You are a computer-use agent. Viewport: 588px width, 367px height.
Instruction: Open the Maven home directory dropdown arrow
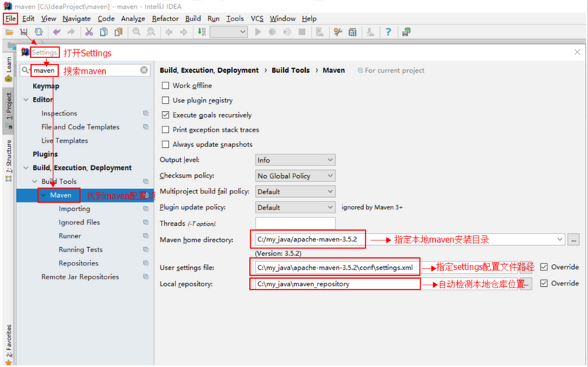(x=559, y=240)
